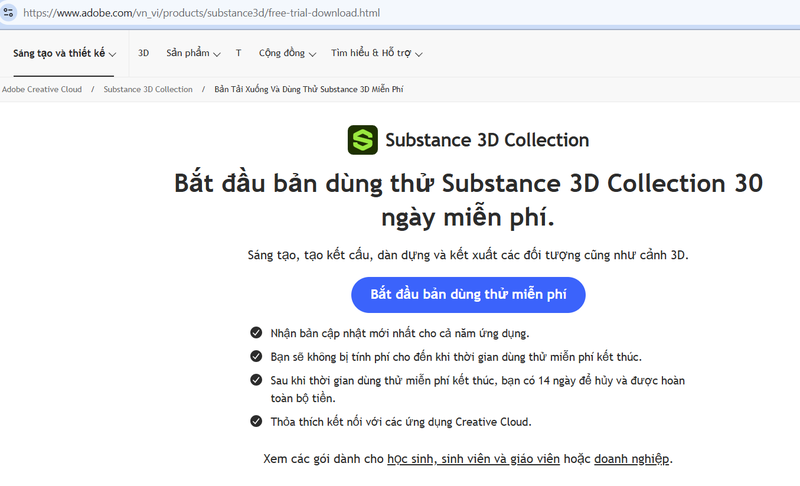This screenshot has height=486, width=800.
Task: Open the doanh nghiệp link
Action: 632,459
